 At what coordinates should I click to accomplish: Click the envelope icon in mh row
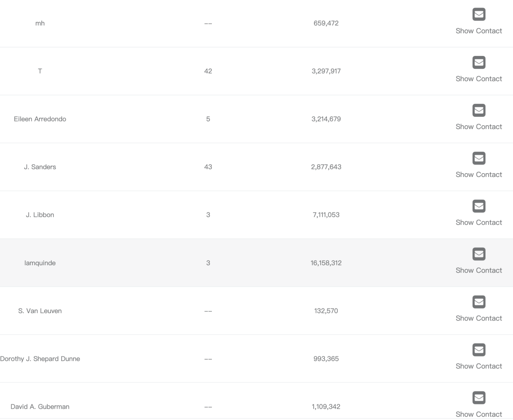click(479, 14)
